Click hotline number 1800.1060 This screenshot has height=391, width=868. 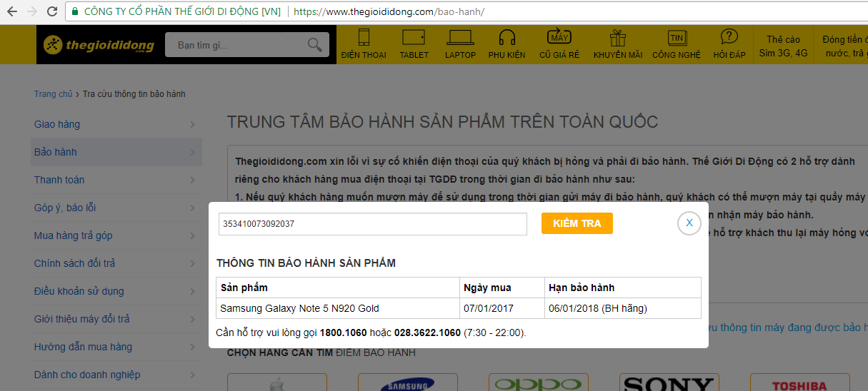tap(344, 333)
